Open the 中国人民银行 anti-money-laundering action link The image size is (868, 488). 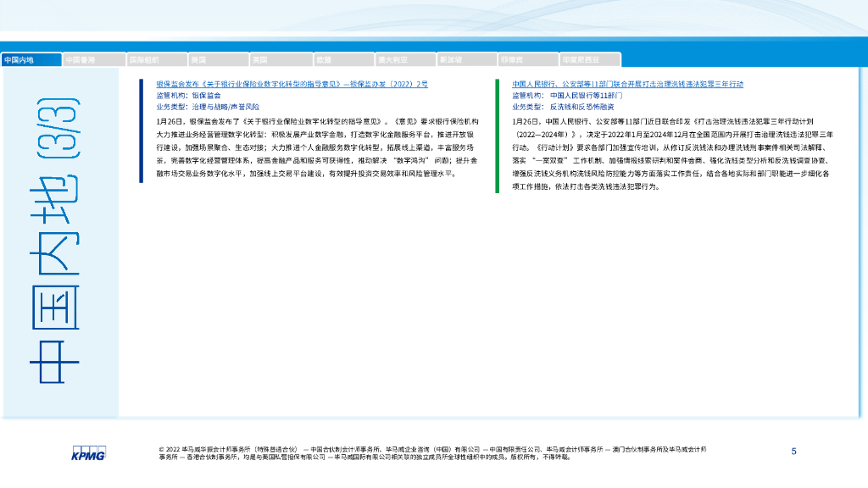(x=627, y=84)
